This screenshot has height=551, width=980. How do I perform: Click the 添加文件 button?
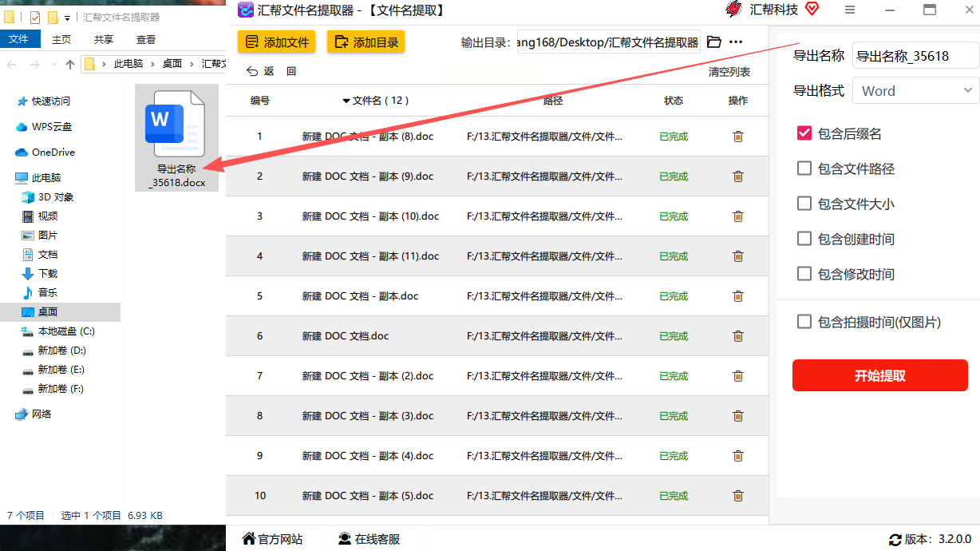pyautogui.click(x=276, y=42)
